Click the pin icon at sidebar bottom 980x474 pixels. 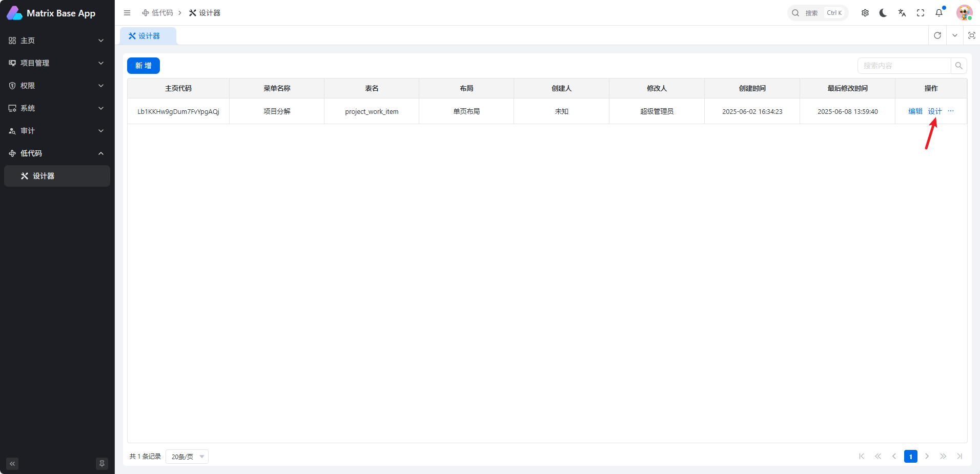coord(101,463)
